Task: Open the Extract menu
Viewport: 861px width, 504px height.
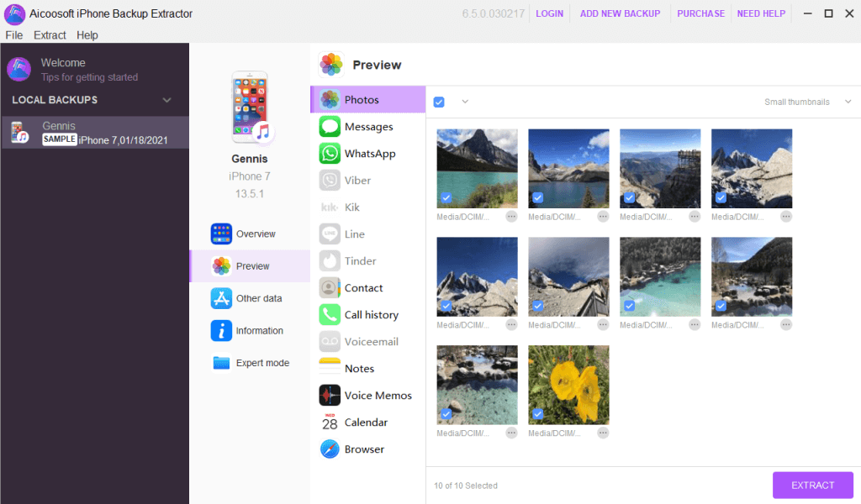Action: pyautogui.click(x=50, y=35)
